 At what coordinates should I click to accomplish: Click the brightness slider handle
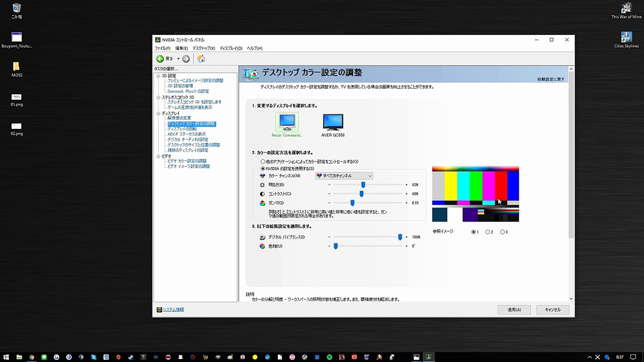click(363, 185)
